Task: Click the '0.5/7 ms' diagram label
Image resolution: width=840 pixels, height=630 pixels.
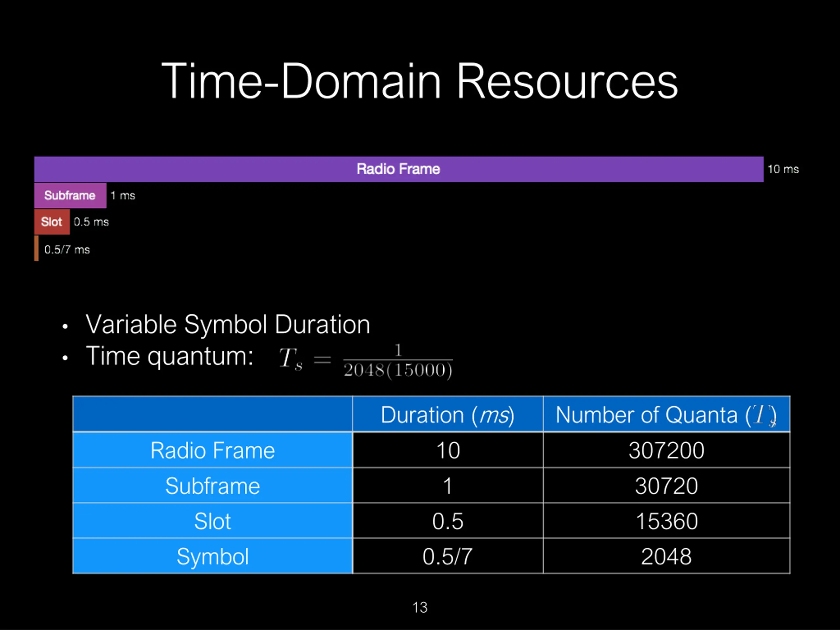Action: pyautogui.click(x=67, y=249)
